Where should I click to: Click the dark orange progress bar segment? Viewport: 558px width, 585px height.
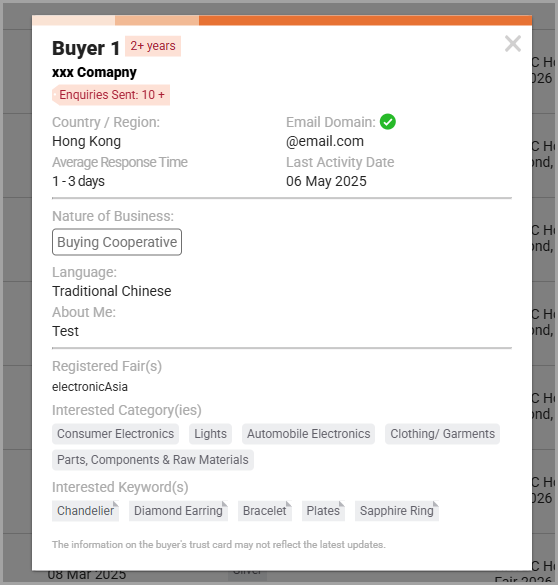point(365,20)
